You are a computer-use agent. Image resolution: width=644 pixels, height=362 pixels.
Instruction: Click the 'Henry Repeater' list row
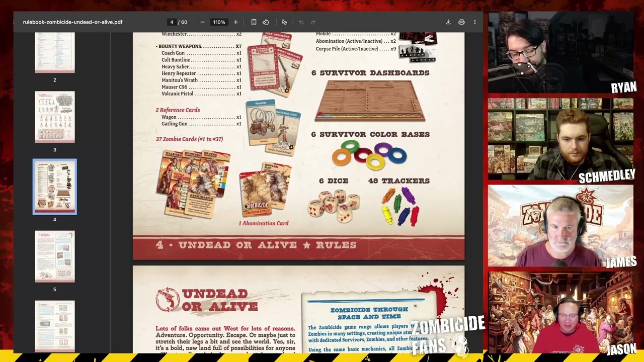(201, 73)
